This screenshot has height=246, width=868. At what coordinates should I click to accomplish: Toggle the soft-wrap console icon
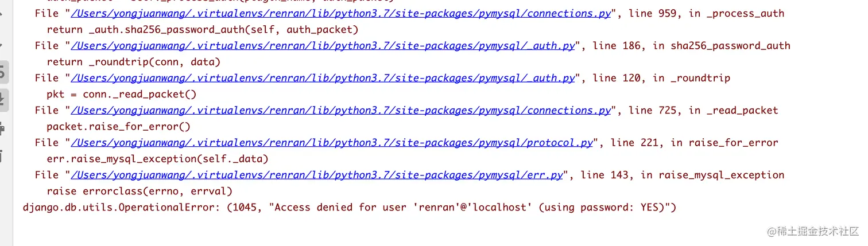coord(2,72)
